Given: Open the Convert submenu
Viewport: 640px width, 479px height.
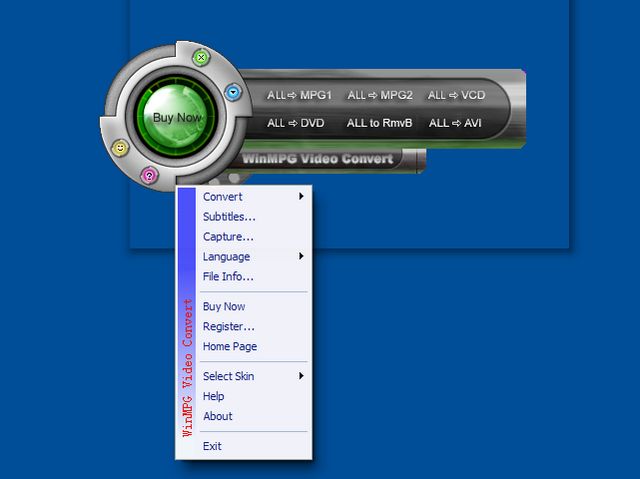Looking at the screenshot, I should (253, 197).
